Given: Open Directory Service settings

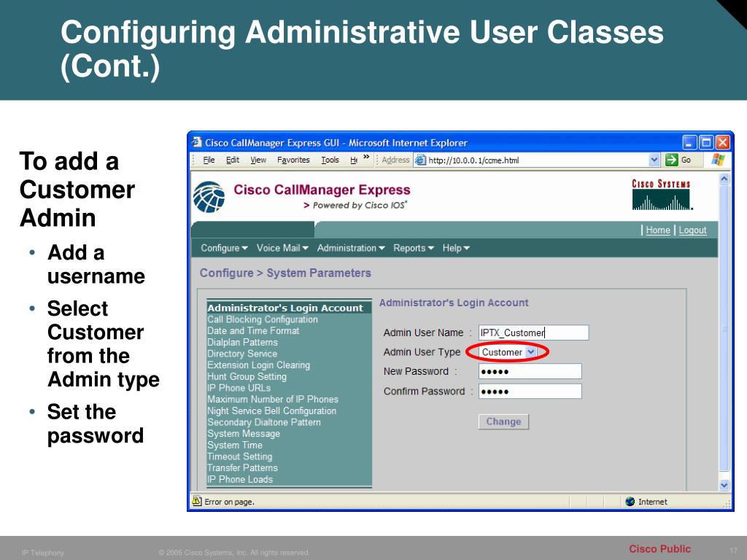Looking at the screenshot, I should 242,354.
